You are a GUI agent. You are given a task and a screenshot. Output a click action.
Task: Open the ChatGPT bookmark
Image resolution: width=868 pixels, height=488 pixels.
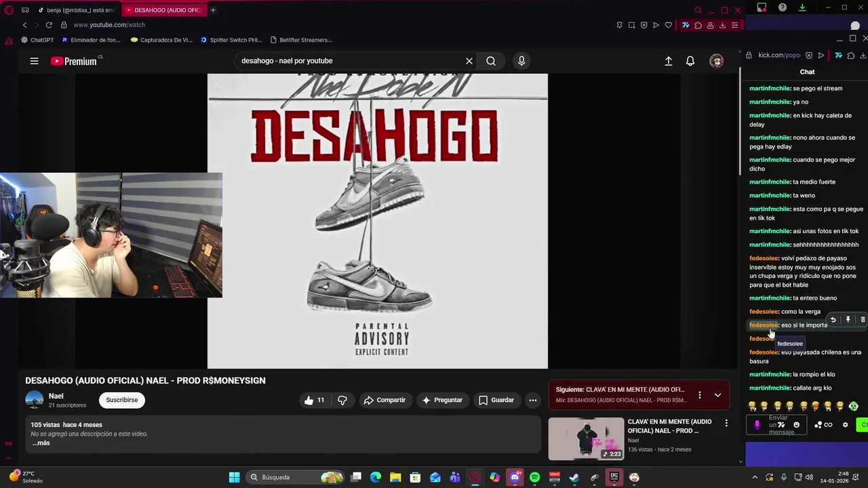(37, 40)
